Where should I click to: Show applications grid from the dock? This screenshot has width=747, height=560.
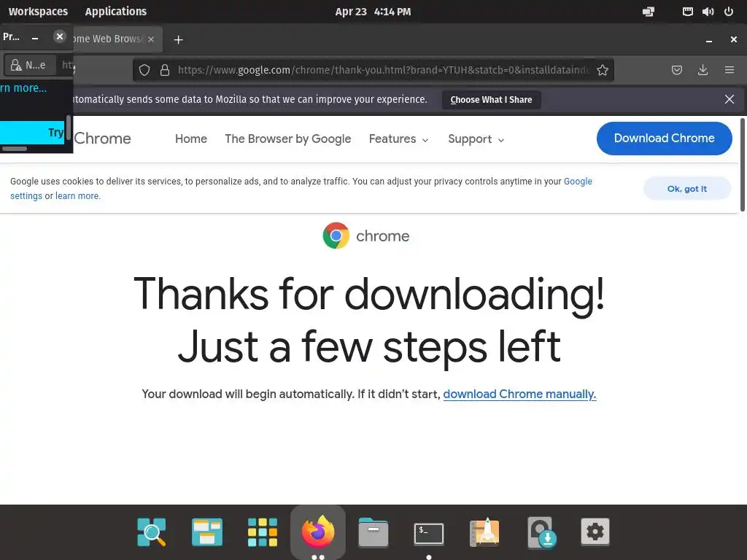click(263, 532)
